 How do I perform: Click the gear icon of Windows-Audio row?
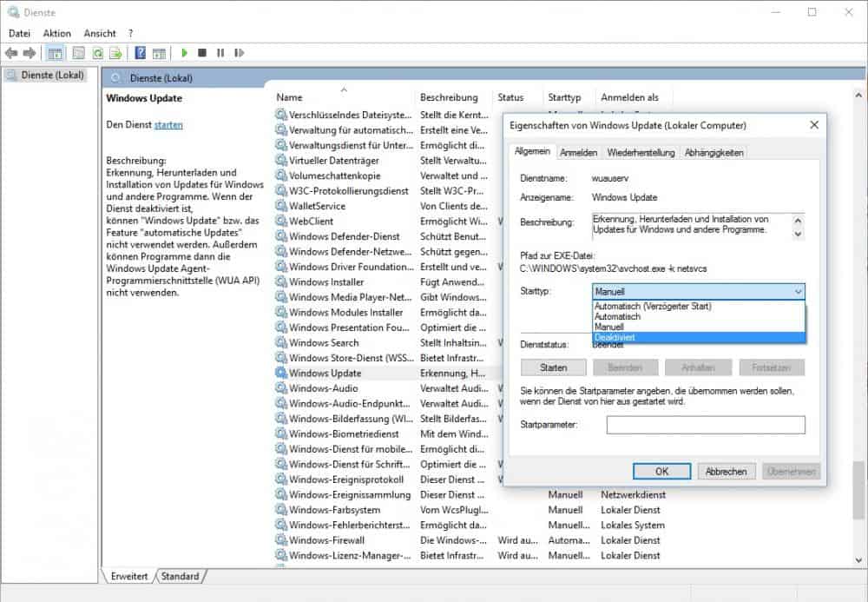click(281, 387)
